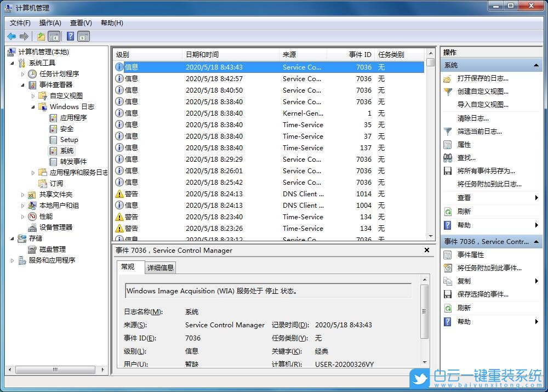Click the Forward navigation arrow
548x392 pixels.
coord(24,36)
